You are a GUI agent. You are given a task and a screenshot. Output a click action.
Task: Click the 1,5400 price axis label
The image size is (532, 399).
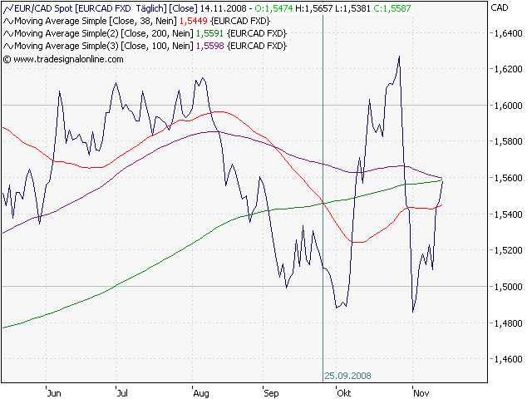coord(508,214)
